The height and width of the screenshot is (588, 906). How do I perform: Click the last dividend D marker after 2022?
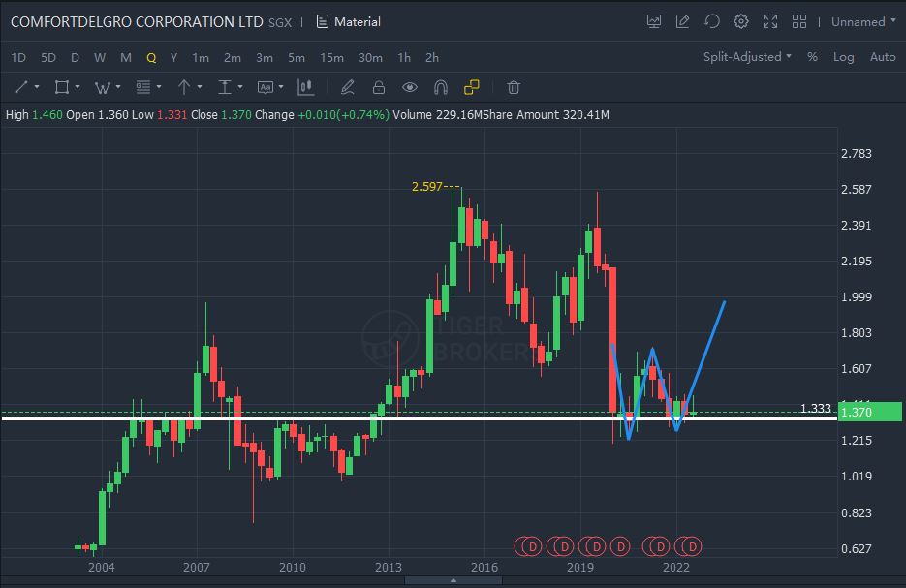[693, 545]
